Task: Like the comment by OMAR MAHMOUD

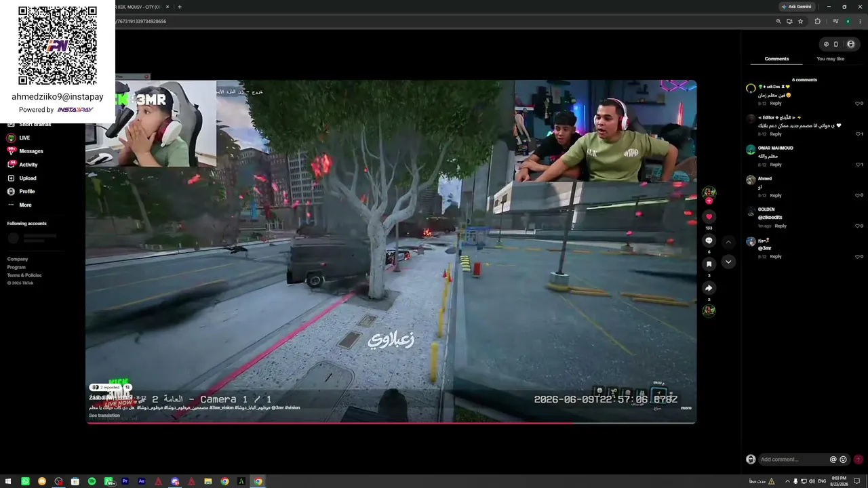Action: pos(856,165)
